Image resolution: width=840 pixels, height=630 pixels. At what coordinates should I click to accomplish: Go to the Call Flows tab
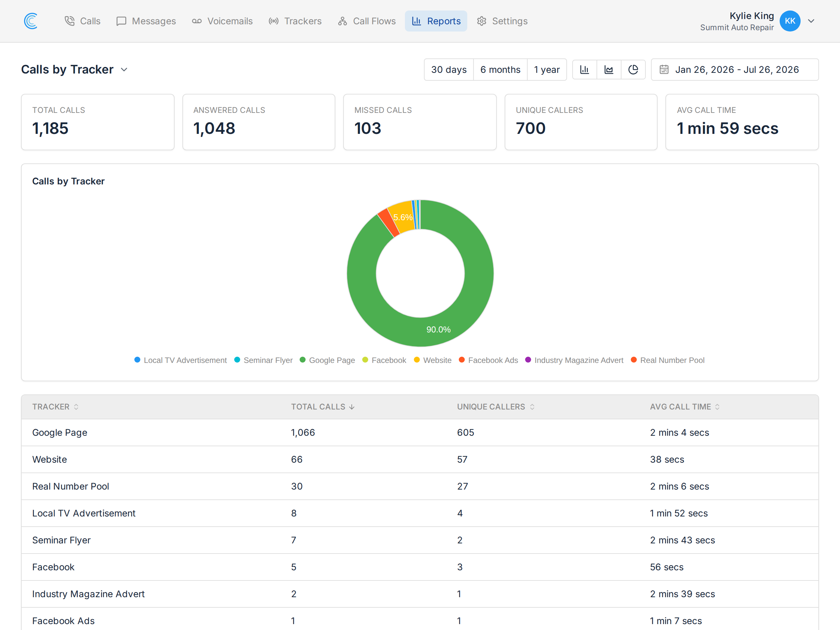click(367, 21)
